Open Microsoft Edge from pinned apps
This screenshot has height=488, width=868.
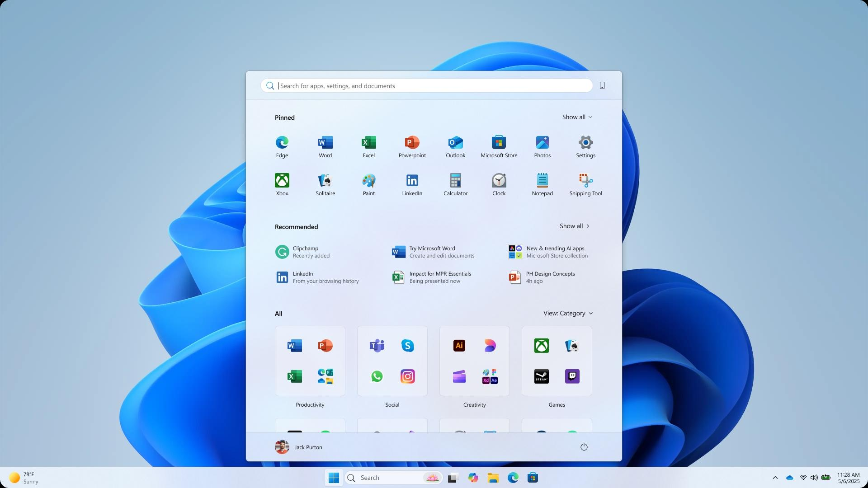282,146
